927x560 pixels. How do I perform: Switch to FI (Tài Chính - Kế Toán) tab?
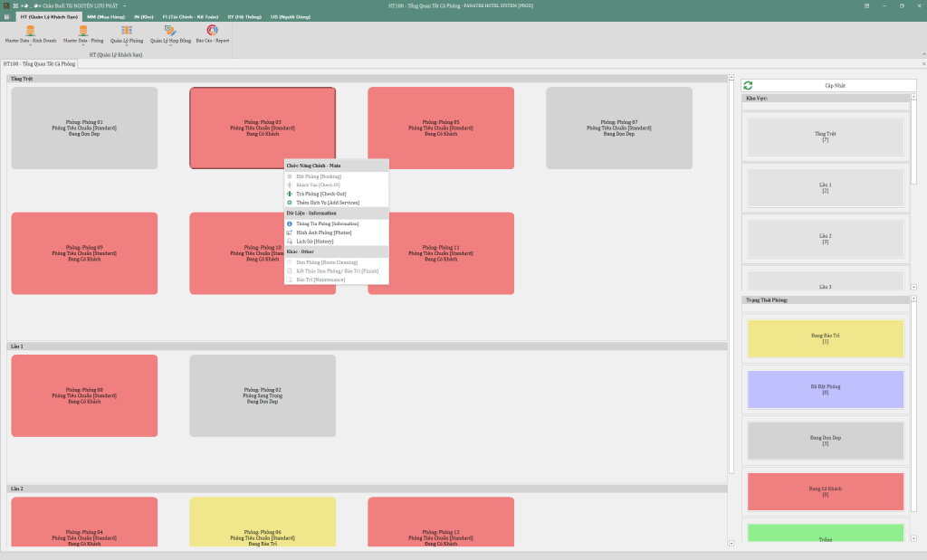pos(188,16)
